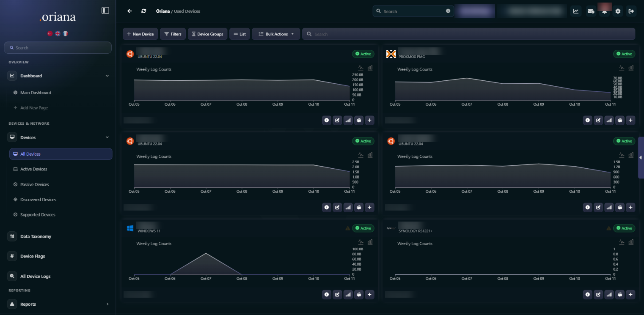The image size is (644, 315).
Task: Expand the Reports section chevron
Action: tap(107, 304)
